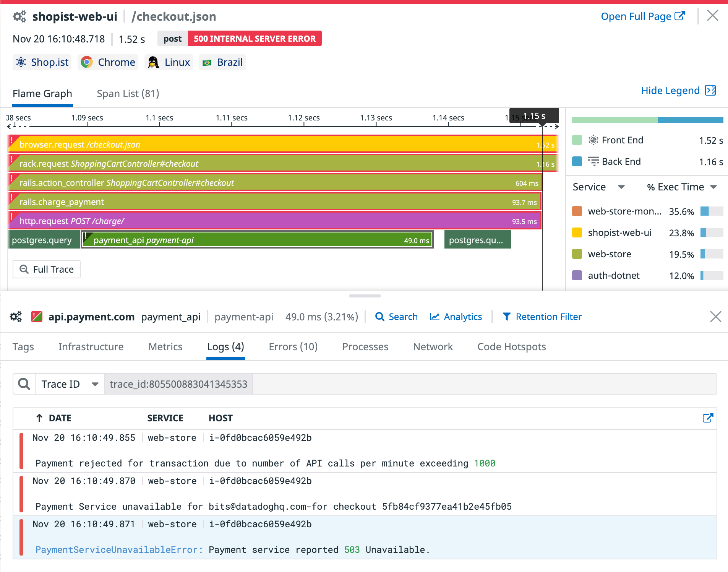728x572 pixels.
Task: Click the gear icon beside shopist-web-ui
Action: 19,16
